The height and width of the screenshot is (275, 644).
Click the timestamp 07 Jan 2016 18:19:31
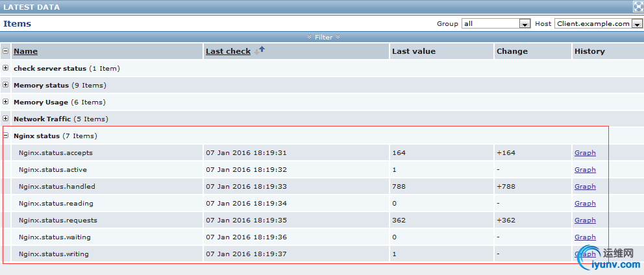(x=246, y=152)
